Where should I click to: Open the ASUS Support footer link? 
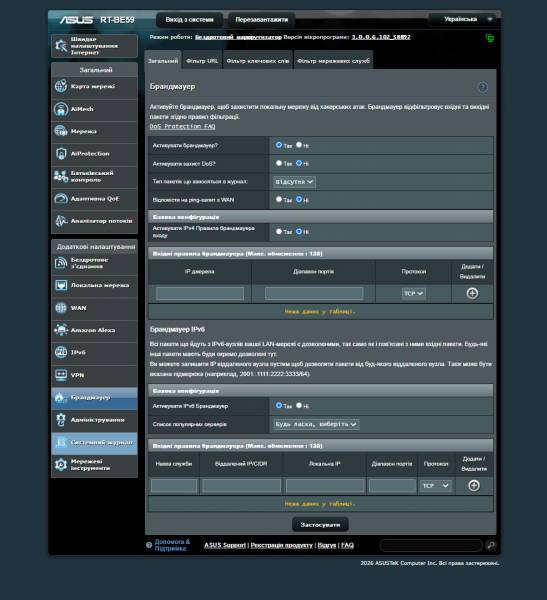point(225,545)
